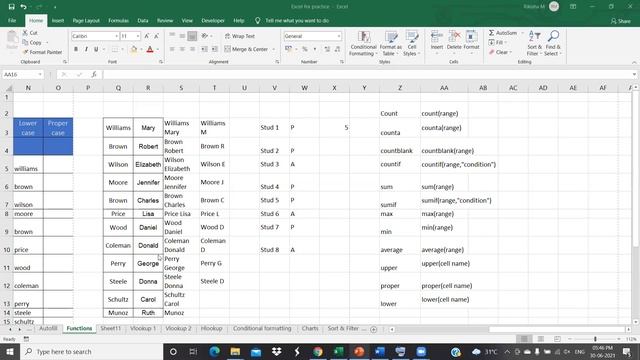Screen dimensions: 640x360
Task: Open Number dialog launcher
Action: coord(342,62)
